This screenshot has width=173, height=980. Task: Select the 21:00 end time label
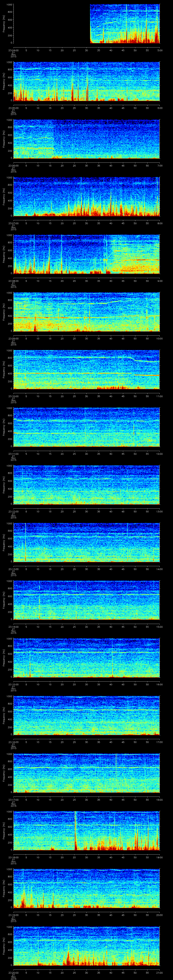tap(160, 973)
